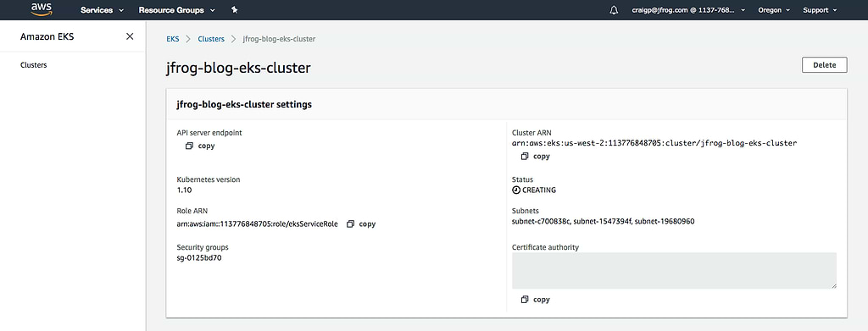Click the security group sg-0125bd70
This screenshot has height=331, width=868.
[199, 257]
